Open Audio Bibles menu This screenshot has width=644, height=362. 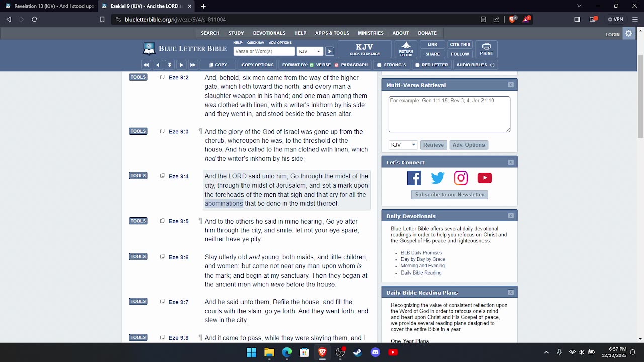[475, 65]
